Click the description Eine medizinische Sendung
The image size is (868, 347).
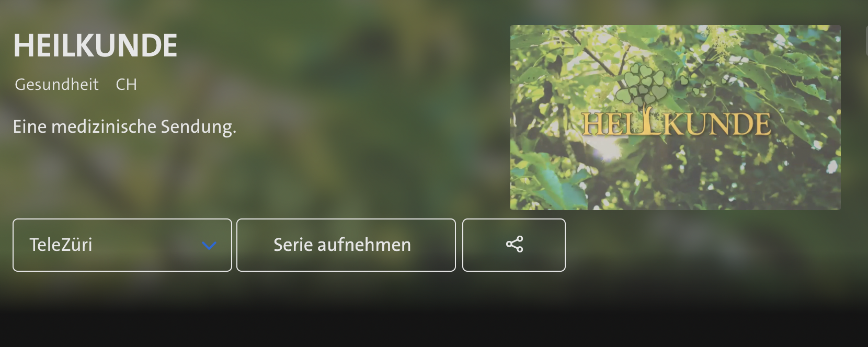(x=124, y=127)
